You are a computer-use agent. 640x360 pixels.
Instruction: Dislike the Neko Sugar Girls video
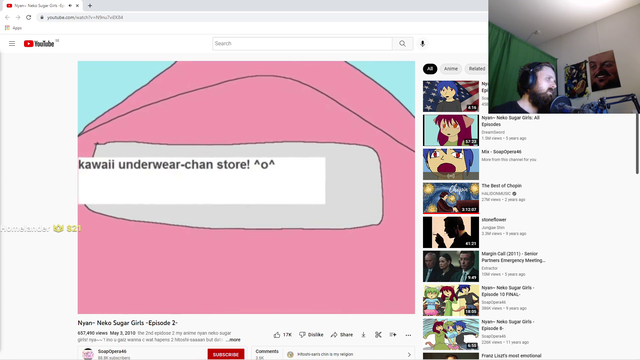[x=311, y=335]
